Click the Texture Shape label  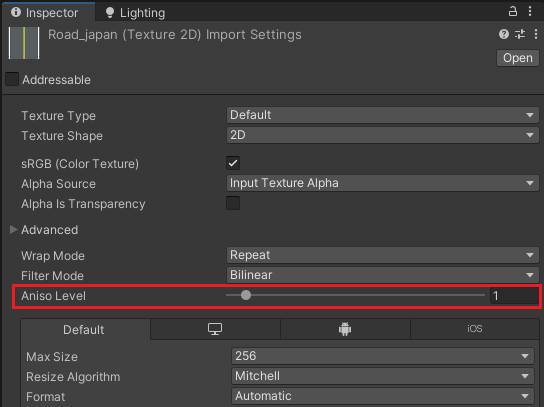[62, 136]
